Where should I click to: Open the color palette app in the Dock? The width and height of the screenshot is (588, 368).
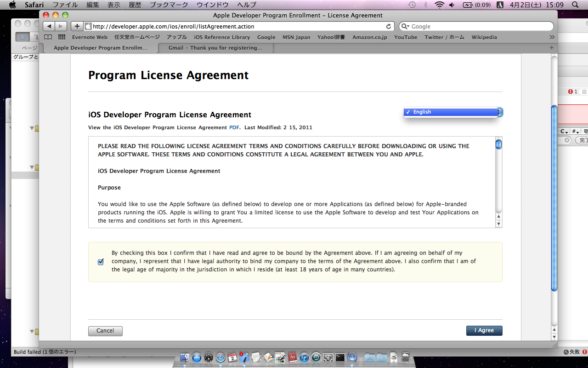[x=280, y=357]
